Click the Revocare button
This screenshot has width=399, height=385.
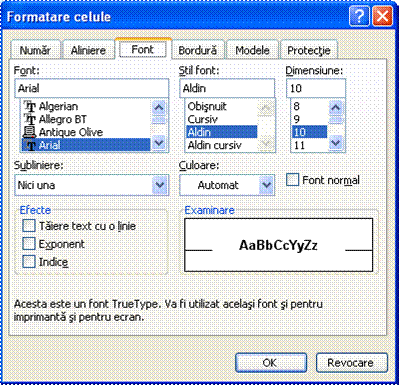tap(351, 363)
